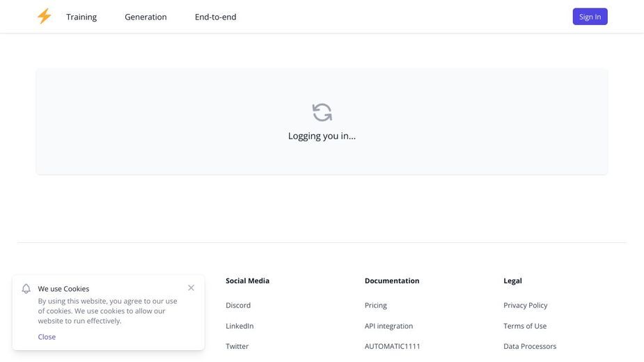Image resolution: width=644 pixels, height=362 pixels.
Task: Open the Terms of Use link
Action: pyautogui.click(x=525, y=326)
